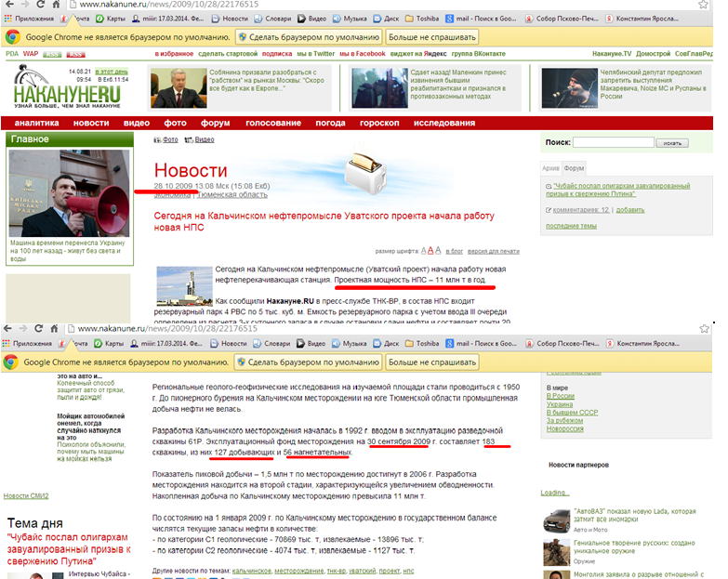Viewport: 728px width, 579px height.
Task: Open the Накануне.TV link
Action: (612, 54)
